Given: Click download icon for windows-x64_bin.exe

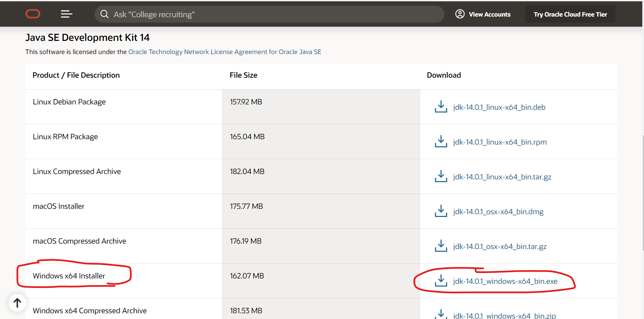Looking at the screenshot, I should [441, 281].
